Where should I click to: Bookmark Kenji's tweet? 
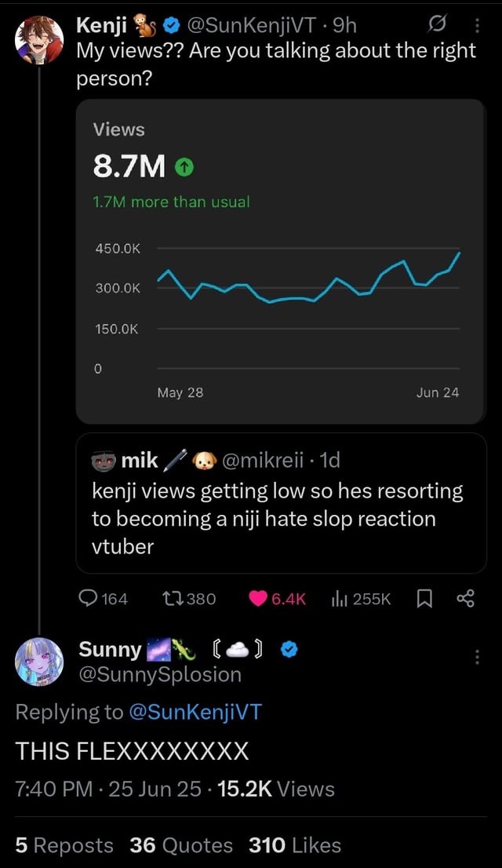424,599
